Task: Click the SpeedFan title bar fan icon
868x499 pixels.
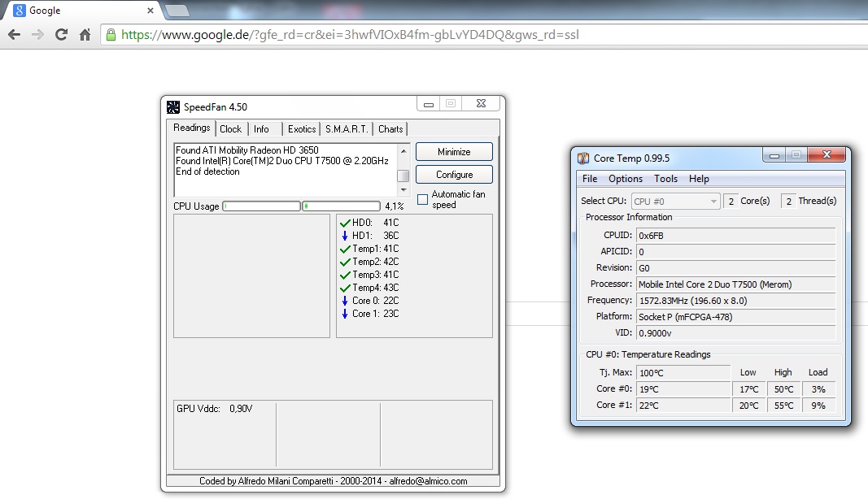Action: pos(173,106)
